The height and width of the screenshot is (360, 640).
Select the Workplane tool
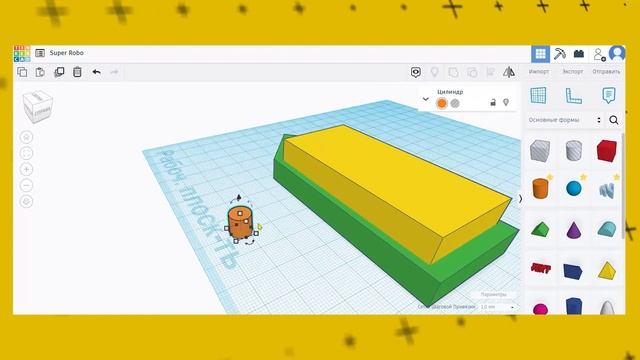coord(538,95)
